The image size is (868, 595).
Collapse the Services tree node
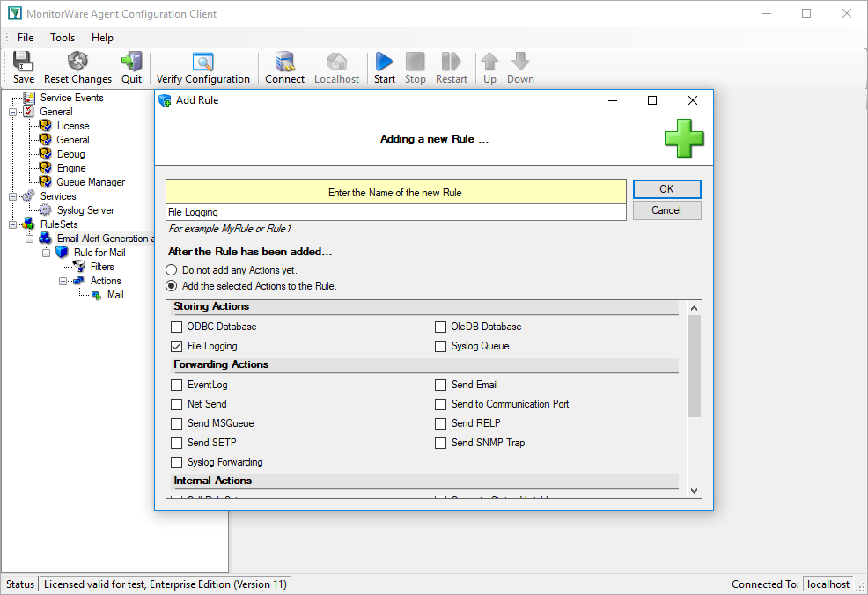12,196
